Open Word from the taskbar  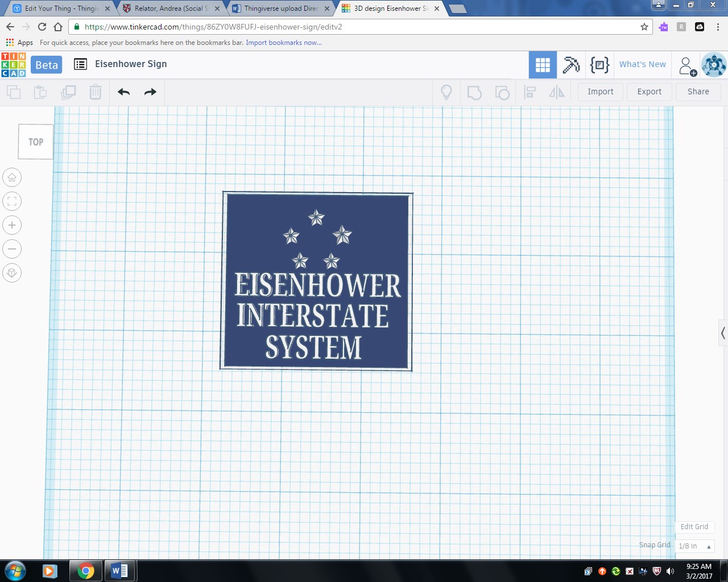tap(120, 571)
